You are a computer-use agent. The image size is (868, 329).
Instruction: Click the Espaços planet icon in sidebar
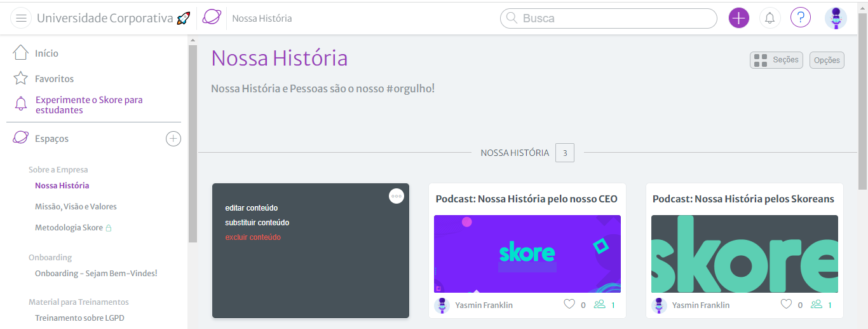[21, 137]
